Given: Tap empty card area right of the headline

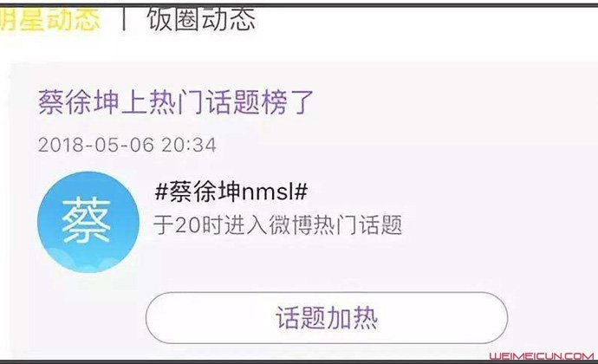Looking at the screenshot, I should pos(450,102).
